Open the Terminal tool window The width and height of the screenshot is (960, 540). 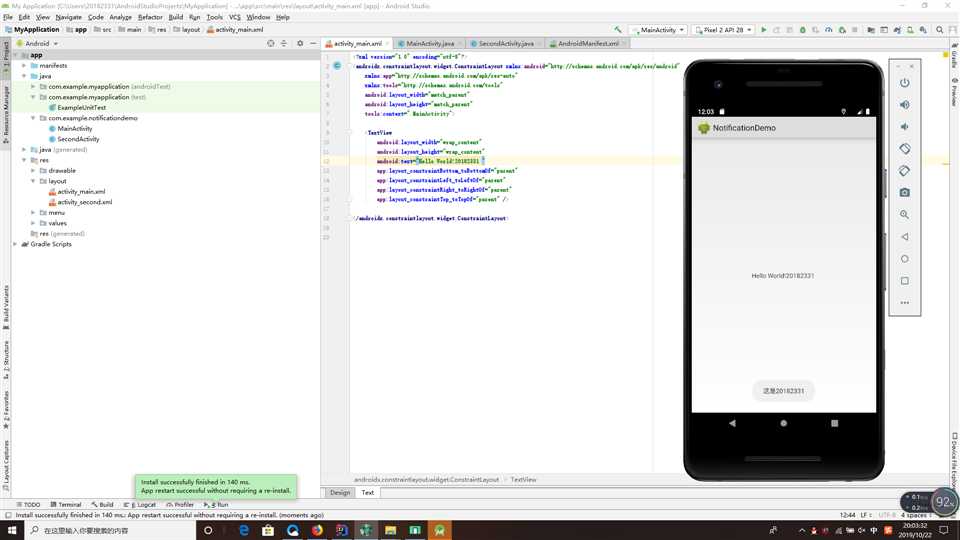click(x=66, y=504)
